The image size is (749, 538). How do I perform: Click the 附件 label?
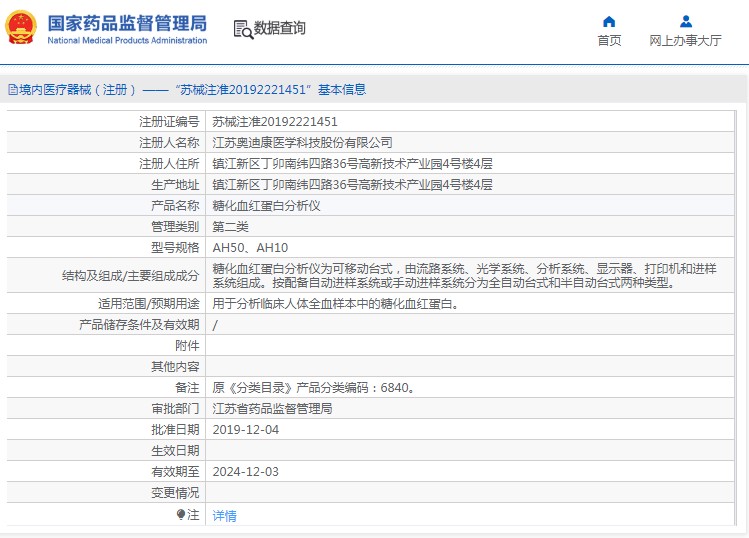(x=187, y=345)
